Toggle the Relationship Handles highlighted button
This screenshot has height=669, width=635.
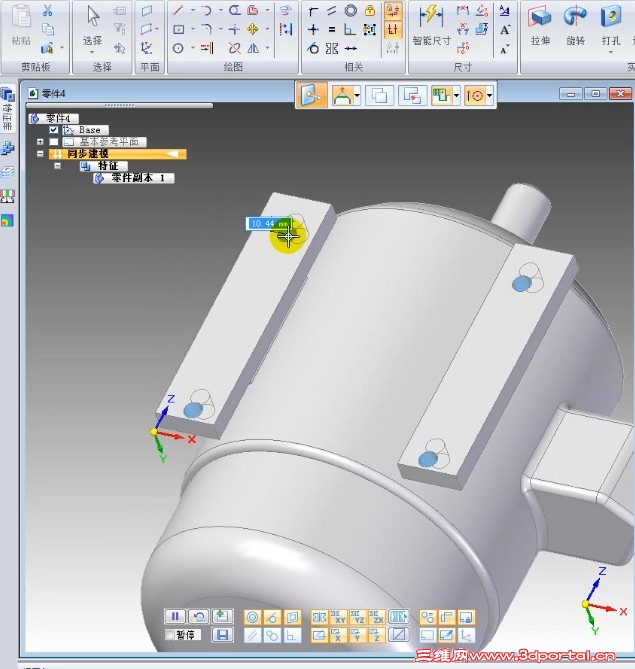393,29
